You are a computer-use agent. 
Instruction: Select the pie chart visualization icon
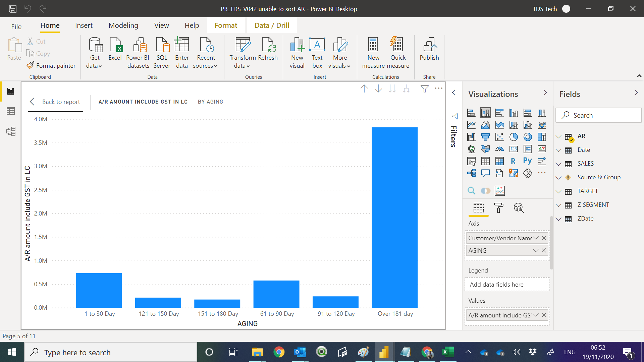[x=514, y=137]
